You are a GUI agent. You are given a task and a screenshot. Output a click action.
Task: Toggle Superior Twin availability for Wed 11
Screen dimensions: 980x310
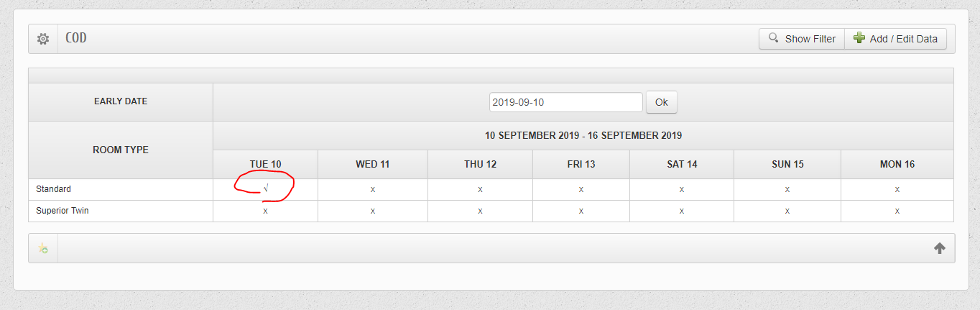pyautogui.click(x=372, y=211)
